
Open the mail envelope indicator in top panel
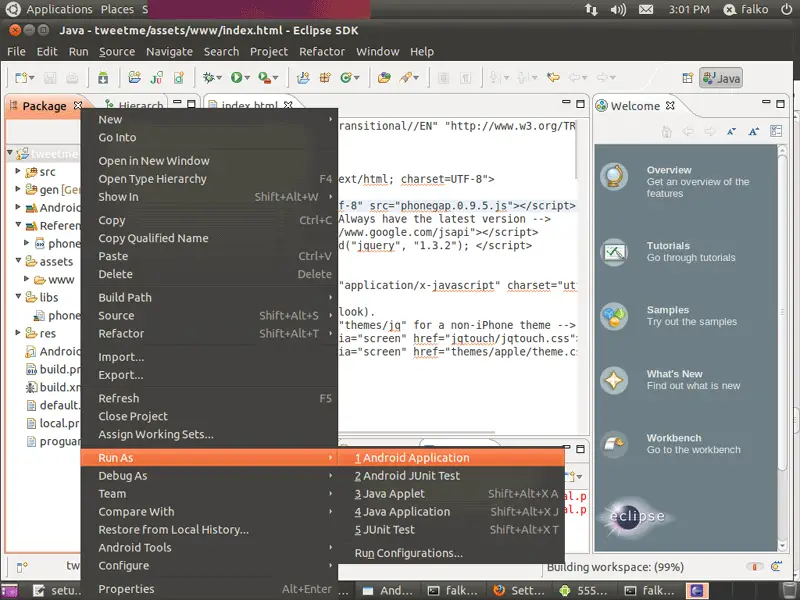646,9
